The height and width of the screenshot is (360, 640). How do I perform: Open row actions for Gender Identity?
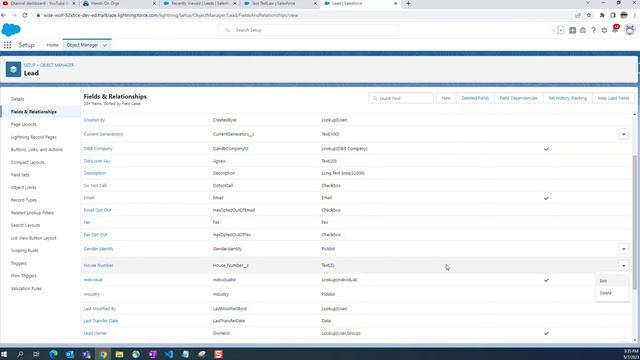[x=623, y=249]
